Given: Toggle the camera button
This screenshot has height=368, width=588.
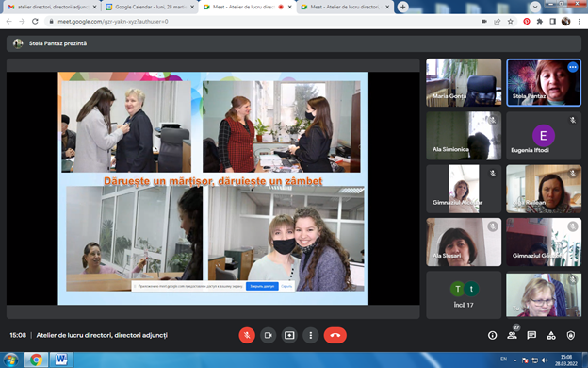Looking at the screenshot, I should 268,335.
